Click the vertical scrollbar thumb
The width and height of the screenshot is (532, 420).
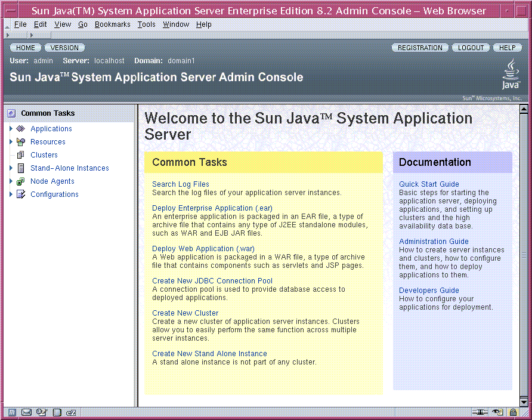[524, 255]
